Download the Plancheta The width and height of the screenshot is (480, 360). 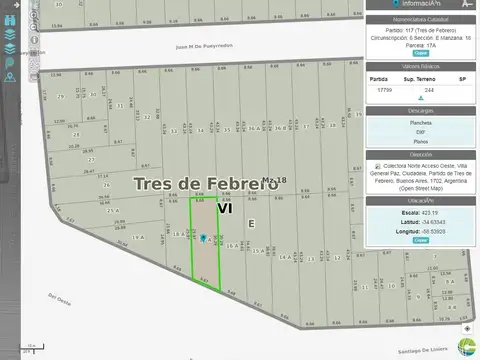421,123
